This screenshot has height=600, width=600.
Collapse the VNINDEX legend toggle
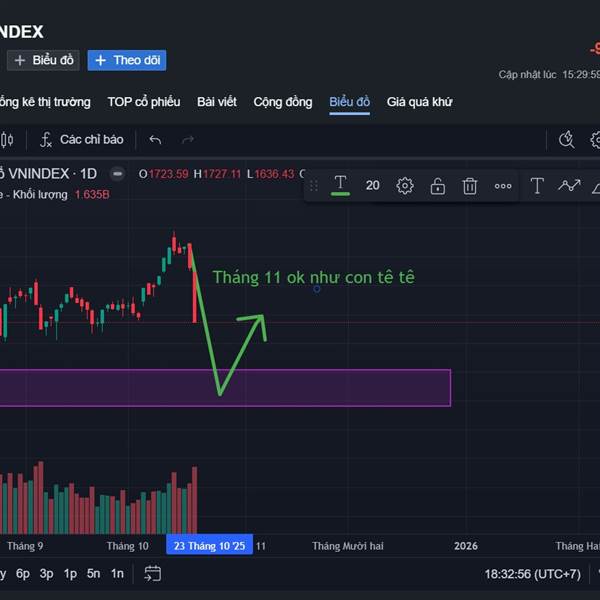117,173
